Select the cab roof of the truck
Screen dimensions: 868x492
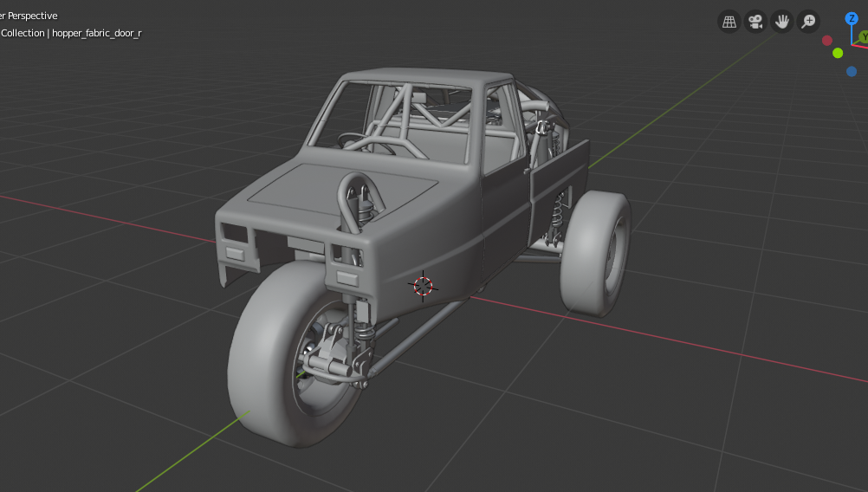coord(429,76)
